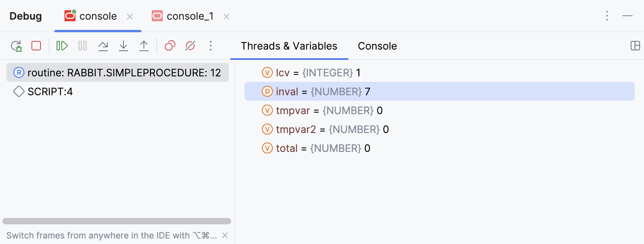Viewport: 644px width, 244px height.
Task: Pause the running program
Action: [82, 46]
